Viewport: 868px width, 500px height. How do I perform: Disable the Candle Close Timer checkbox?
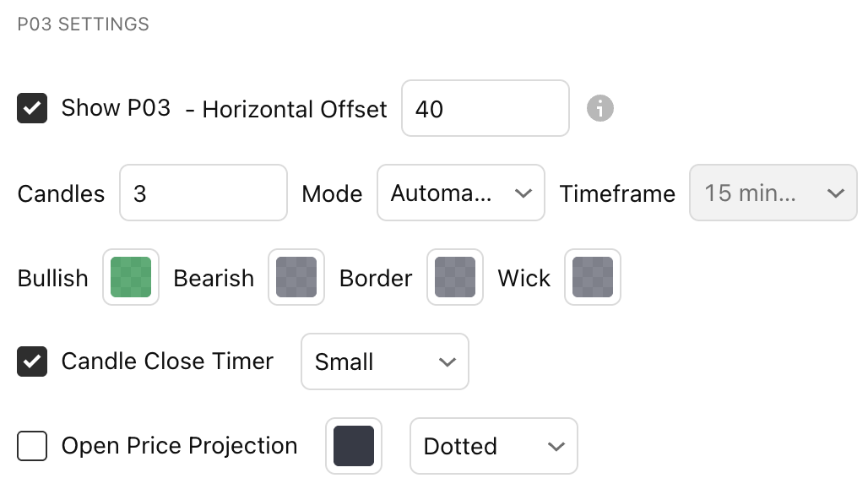(x=32, y=361)
